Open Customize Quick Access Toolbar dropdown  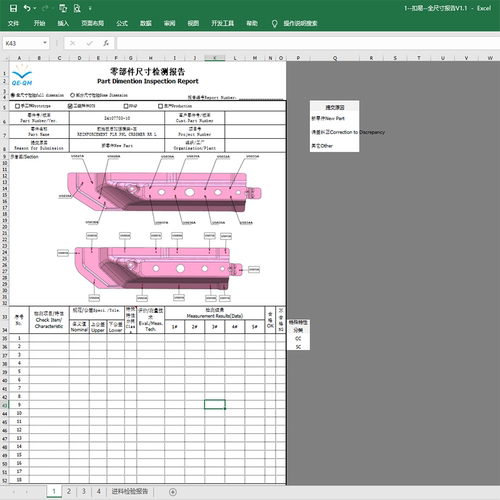point(90,8)
